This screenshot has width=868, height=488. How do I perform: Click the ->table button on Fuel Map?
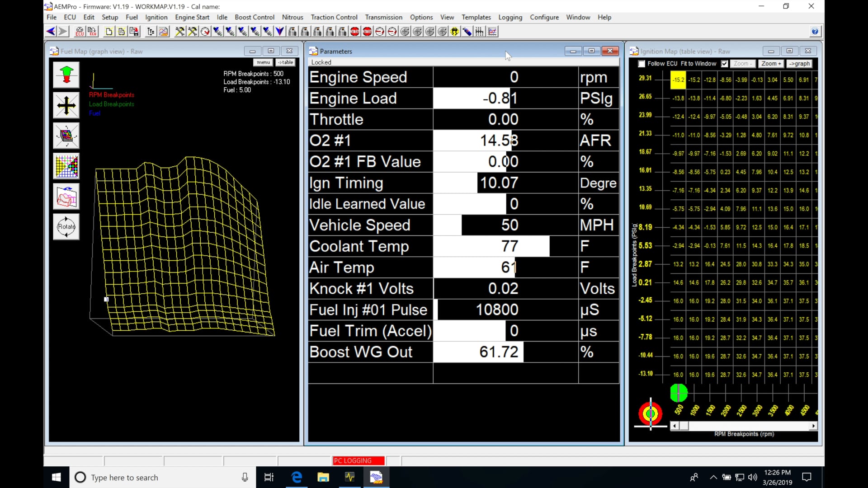point(285,62)
